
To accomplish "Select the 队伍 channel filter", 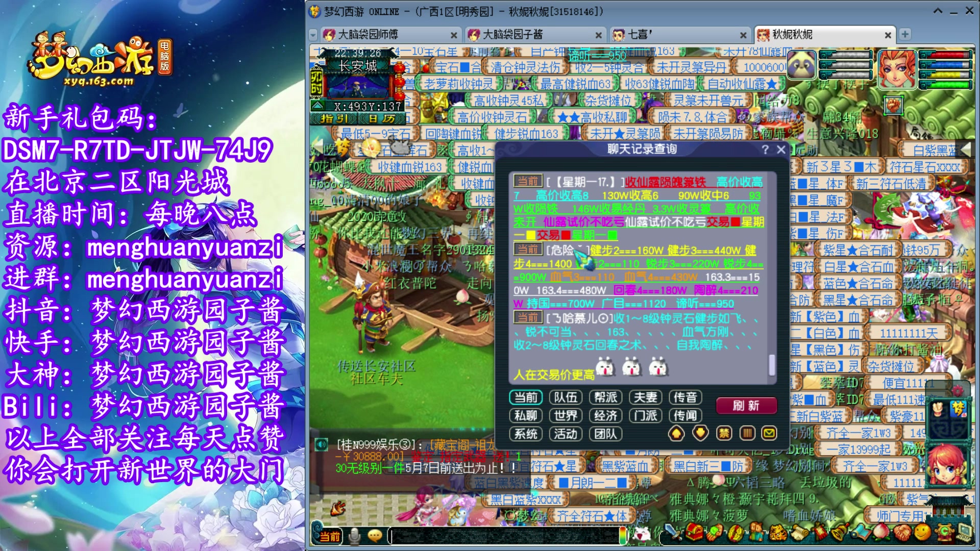I will point(566,397).
